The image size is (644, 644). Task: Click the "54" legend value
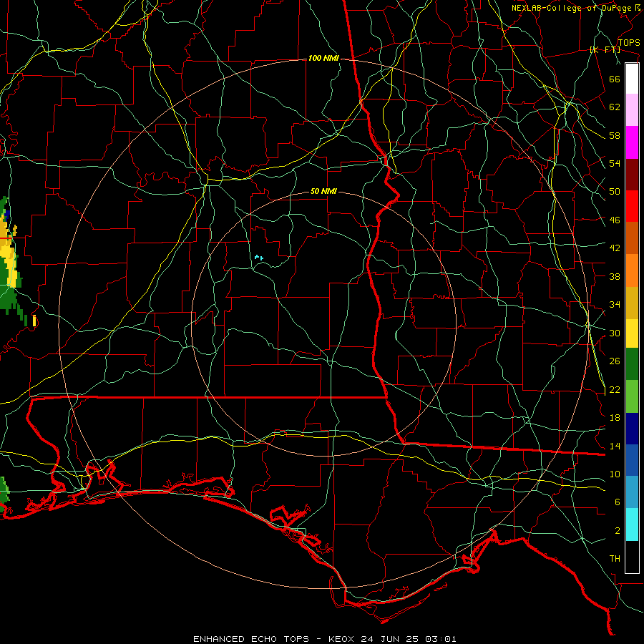(x=615, y=163)
